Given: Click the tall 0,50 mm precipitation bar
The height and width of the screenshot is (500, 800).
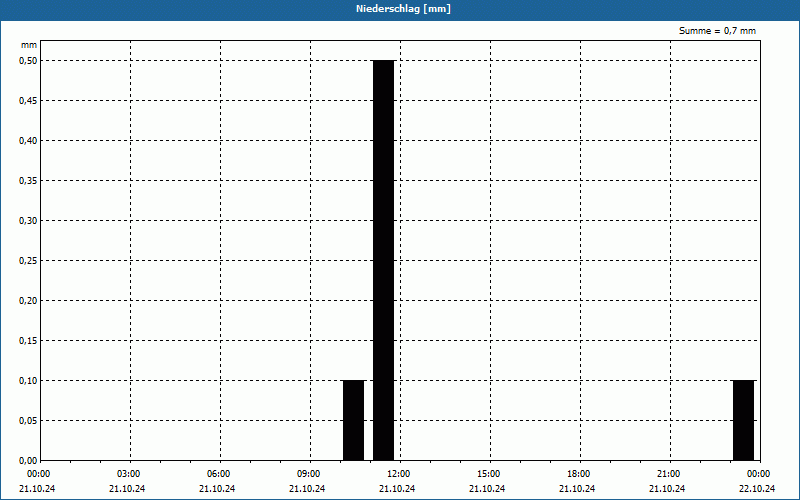Looking at the screenshot, I should pyautogui.click(x=384, y=260).
